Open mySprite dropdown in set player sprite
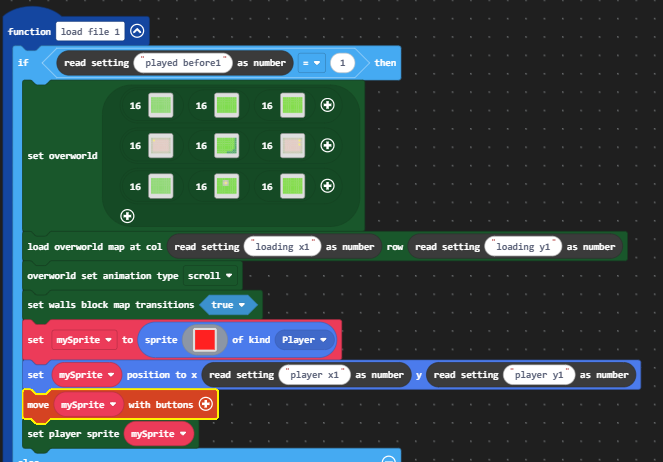 click(x=159, y=434)
